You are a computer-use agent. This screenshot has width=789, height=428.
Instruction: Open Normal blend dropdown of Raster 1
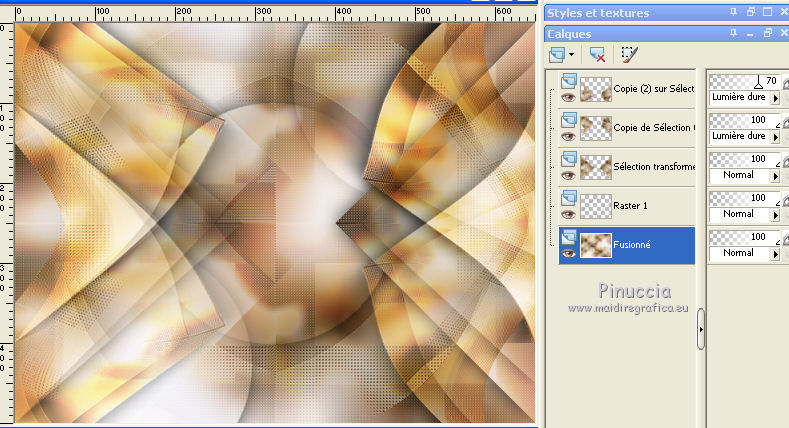click(775, 214)
